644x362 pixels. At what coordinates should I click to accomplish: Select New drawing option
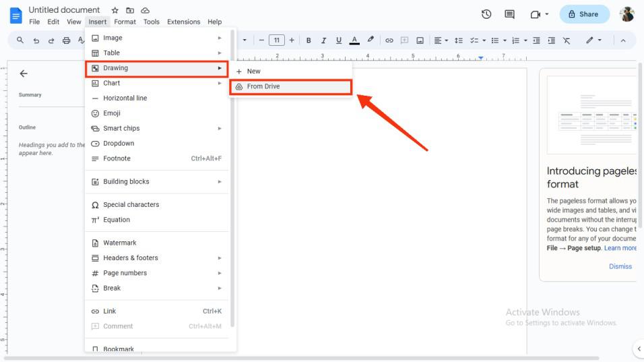coord(291,71)
